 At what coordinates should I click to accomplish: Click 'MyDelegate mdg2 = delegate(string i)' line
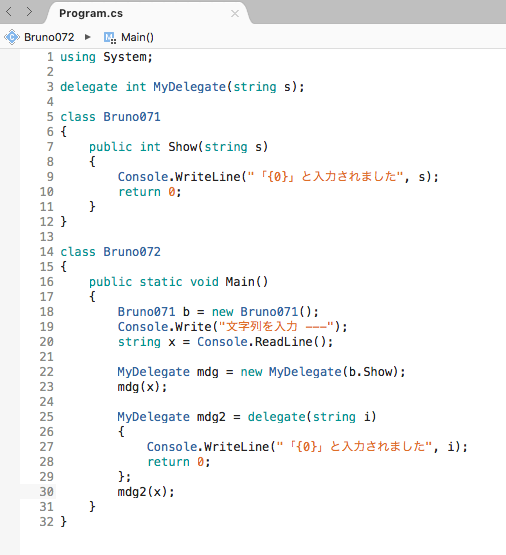[x=247, y=417]
